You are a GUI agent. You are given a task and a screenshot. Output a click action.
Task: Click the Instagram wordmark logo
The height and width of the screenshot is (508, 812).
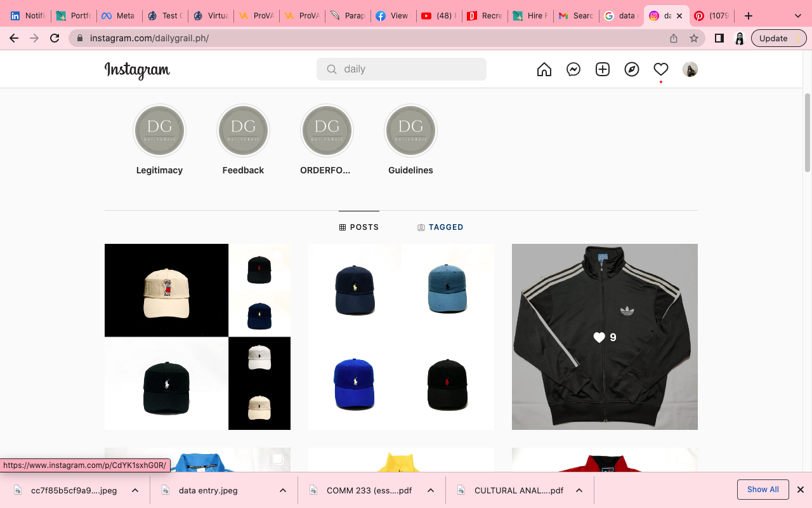point(137,70)
